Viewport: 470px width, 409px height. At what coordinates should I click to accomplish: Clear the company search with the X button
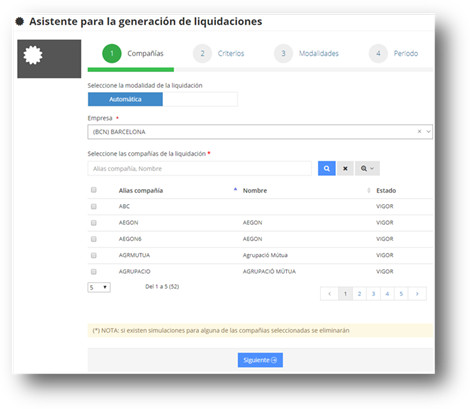pos(345,168)
